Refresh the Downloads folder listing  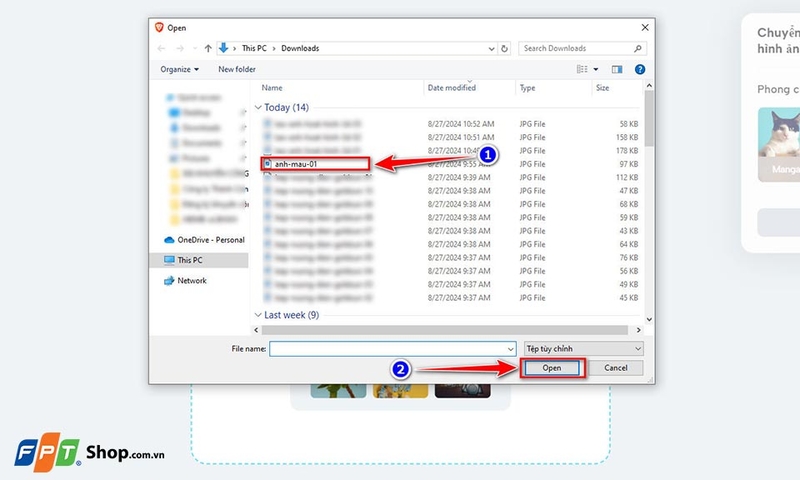point(504,48)
